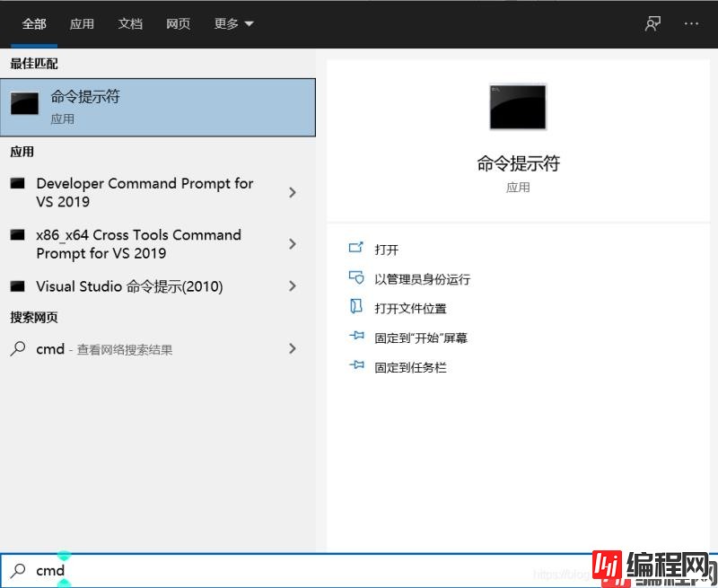Screen dimensions: 718x588
Task: Click the pin to taskbar icon
Action: click(x=356, y=367)
